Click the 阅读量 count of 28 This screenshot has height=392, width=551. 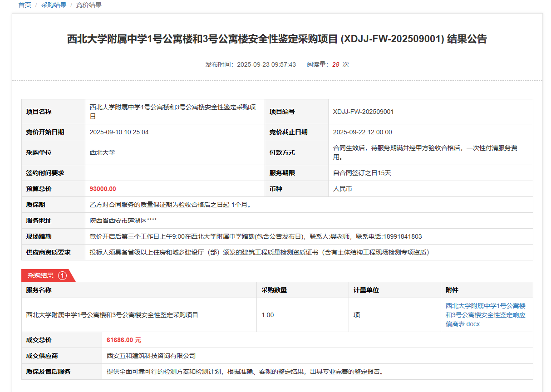click(335, 64)
